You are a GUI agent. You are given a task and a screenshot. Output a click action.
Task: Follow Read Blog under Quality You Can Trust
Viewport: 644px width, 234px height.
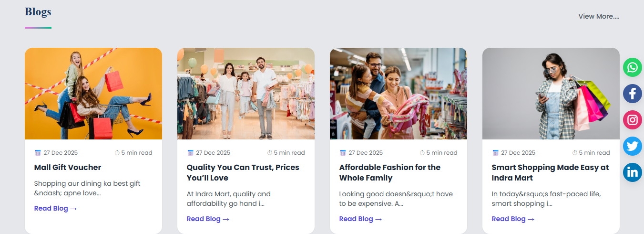(x=208, y=219)
